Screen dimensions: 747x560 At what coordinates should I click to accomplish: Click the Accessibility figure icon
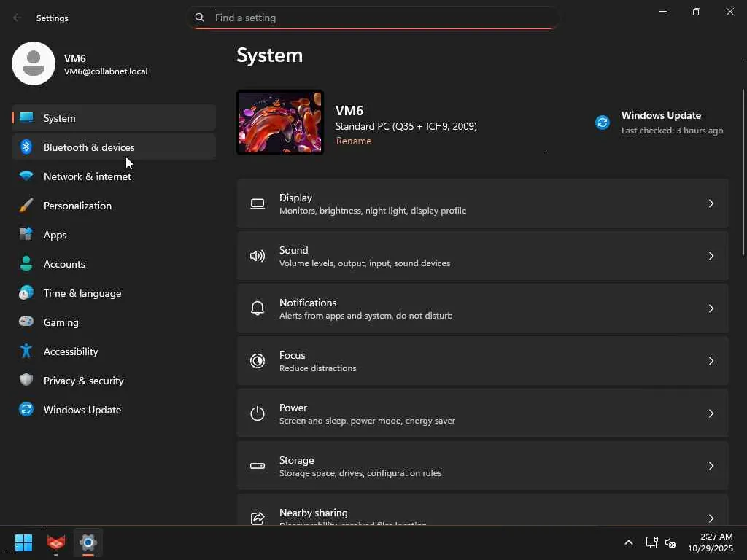click(26, 351)
